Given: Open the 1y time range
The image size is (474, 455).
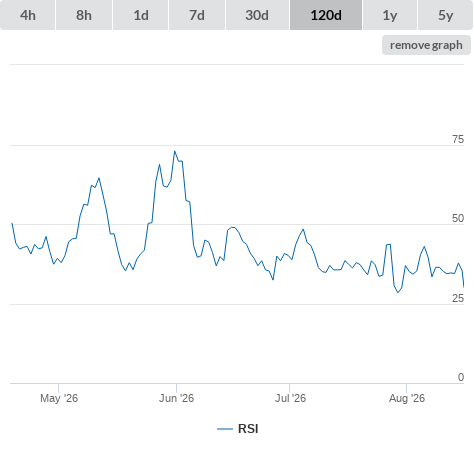Looking at the screenshot, I should click(x=390, y=15).
